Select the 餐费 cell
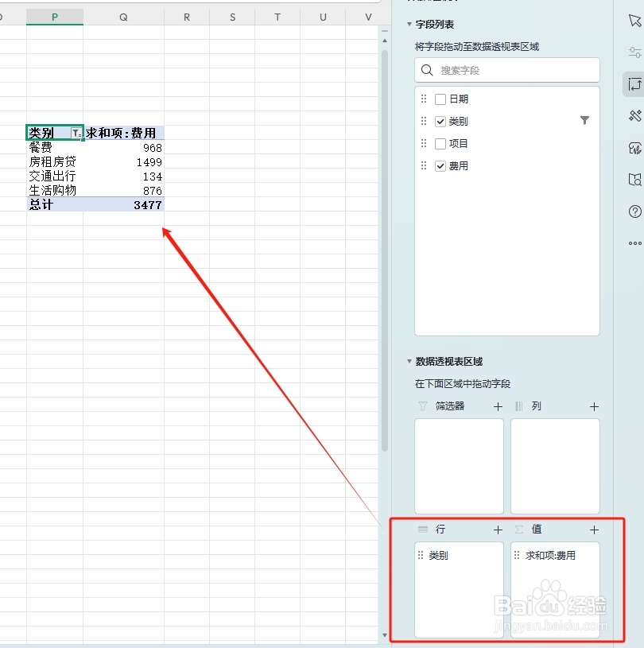This screenshot has height=648, width=644. click(x=55, y=148)
